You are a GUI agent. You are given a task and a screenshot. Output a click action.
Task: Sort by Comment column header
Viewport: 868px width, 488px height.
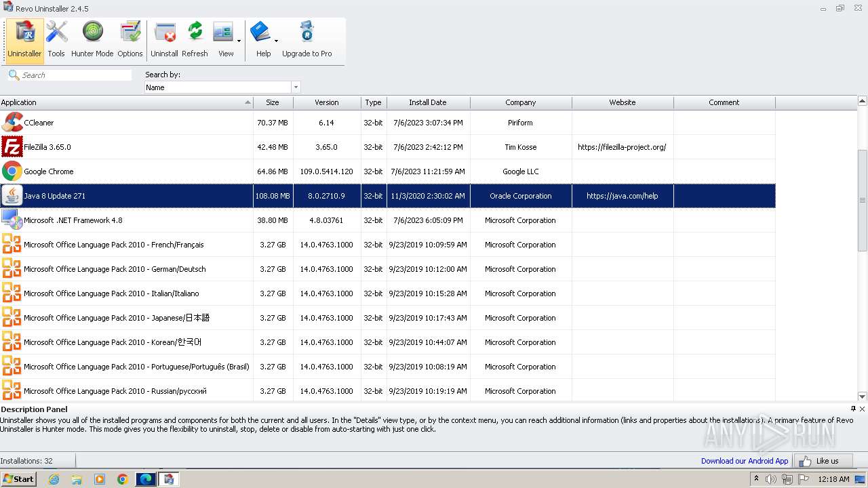[724, 102]
